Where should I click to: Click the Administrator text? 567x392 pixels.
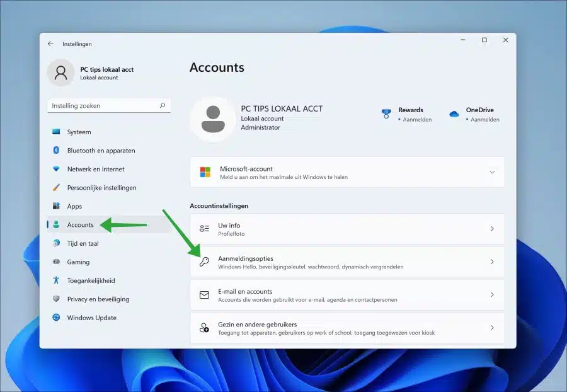260,127
